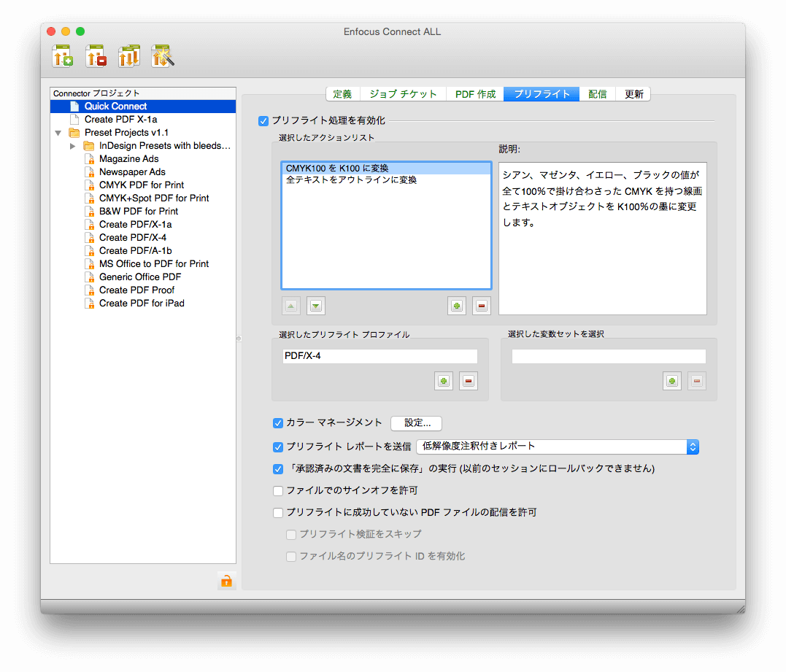Image resolution: width=786 pixels, height=672 pixels.
Task: Expand the InDesign Presets with bleeds folder
Action: pos(73,146)
